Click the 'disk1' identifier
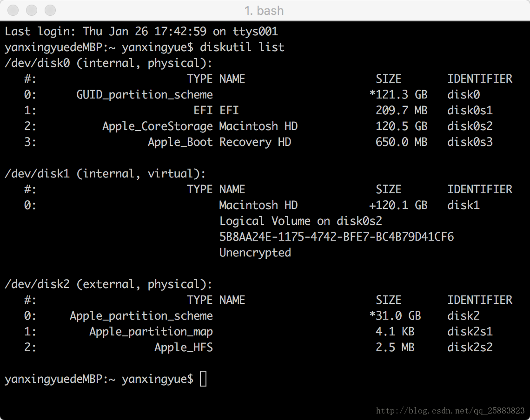530x420 pixels. click(464, 205)
